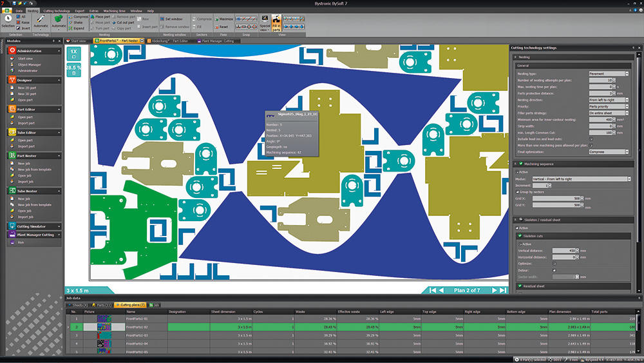644x363 pixels.
Task: Toggle the Detour checkbox
Action: 554,270
